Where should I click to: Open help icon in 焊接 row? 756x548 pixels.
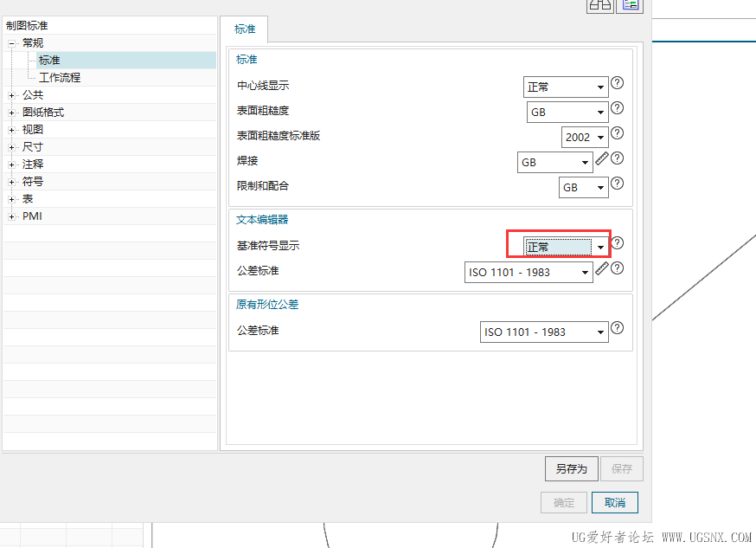[617, 158]
